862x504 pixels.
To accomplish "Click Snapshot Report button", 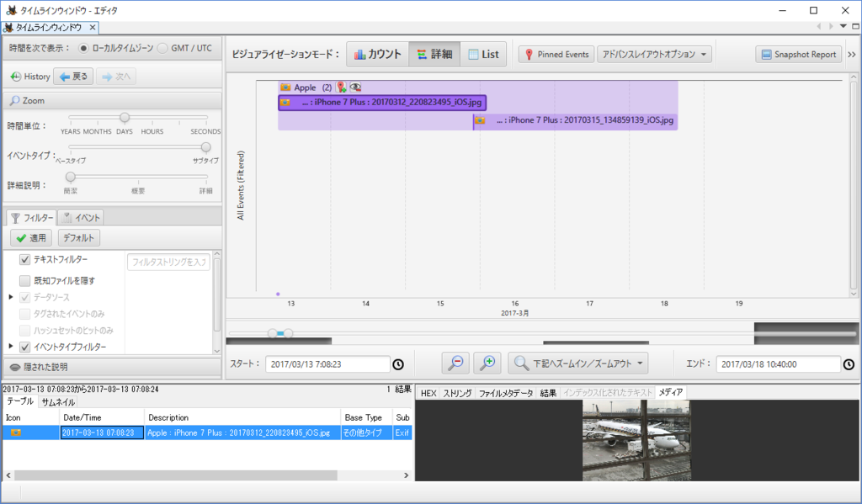I will pyautogui.click(x=799, y=55).
